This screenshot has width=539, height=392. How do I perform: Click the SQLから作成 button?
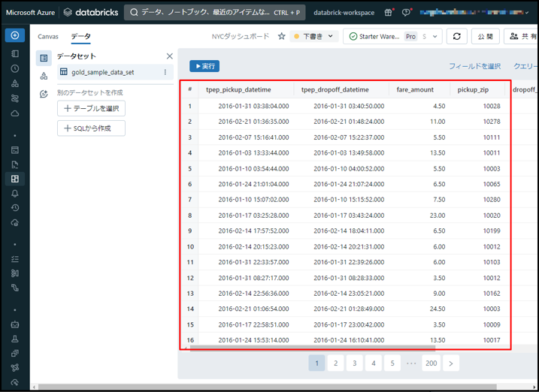pyautogui.click(x=91, y=128)
